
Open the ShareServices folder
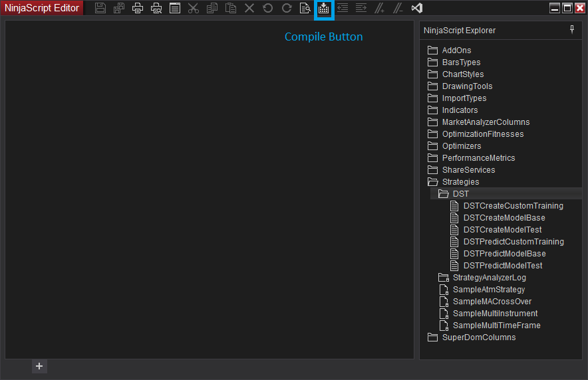tap(461, 170)
